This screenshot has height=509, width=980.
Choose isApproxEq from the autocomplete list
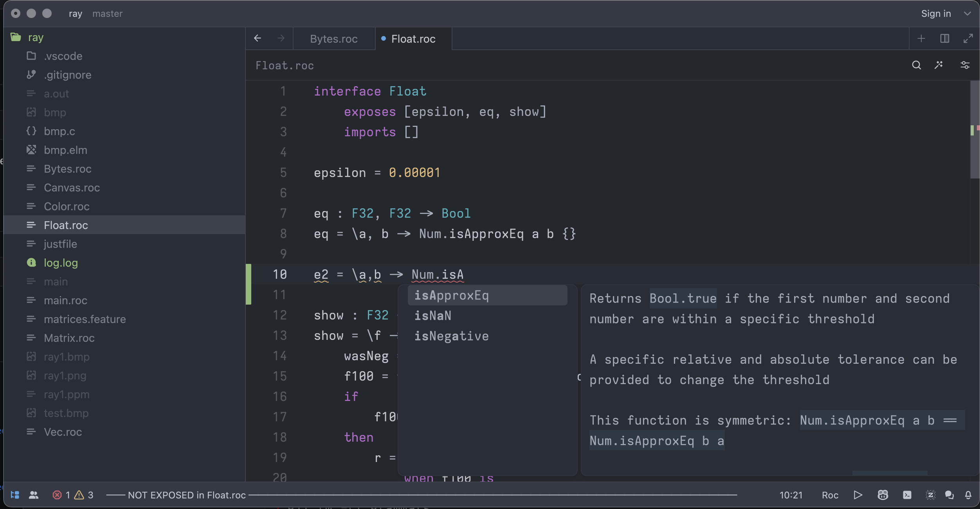click(487, 295)
